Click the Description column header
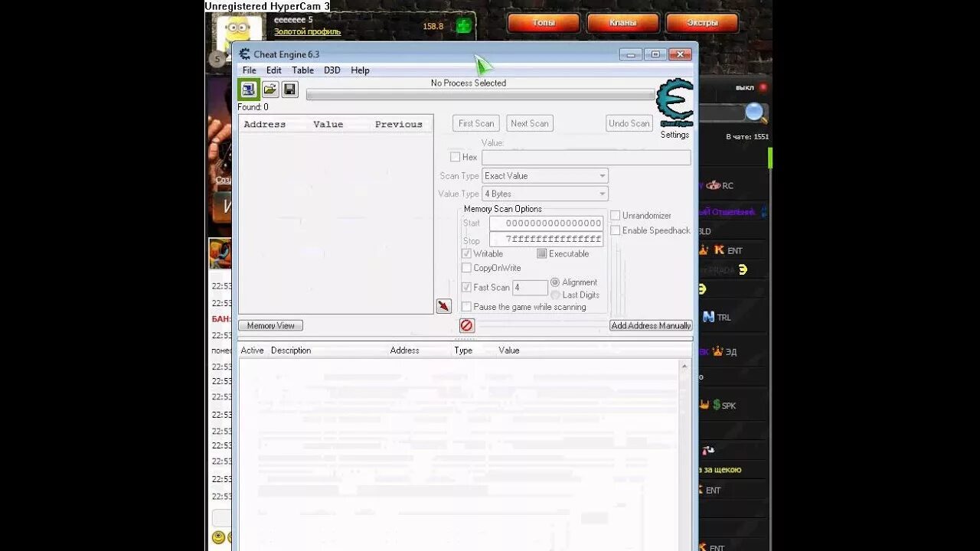 click(291, 350)
